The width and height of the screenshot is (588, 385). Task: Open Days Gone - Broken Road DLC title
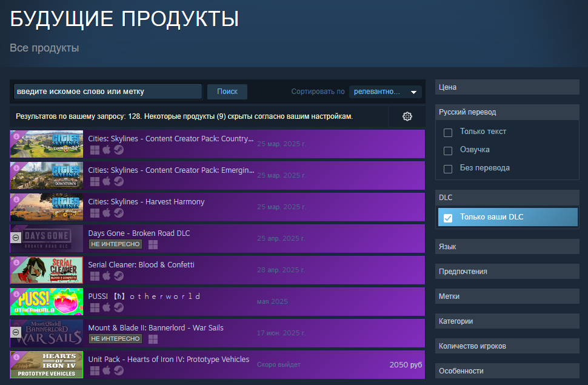point(139,233)
